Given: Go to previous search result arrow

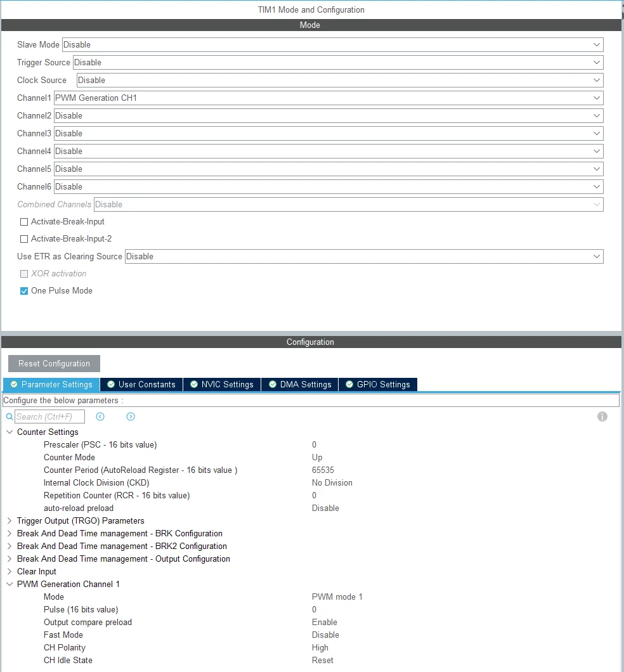Looking at the screenshot, I should tap(100, 417).
